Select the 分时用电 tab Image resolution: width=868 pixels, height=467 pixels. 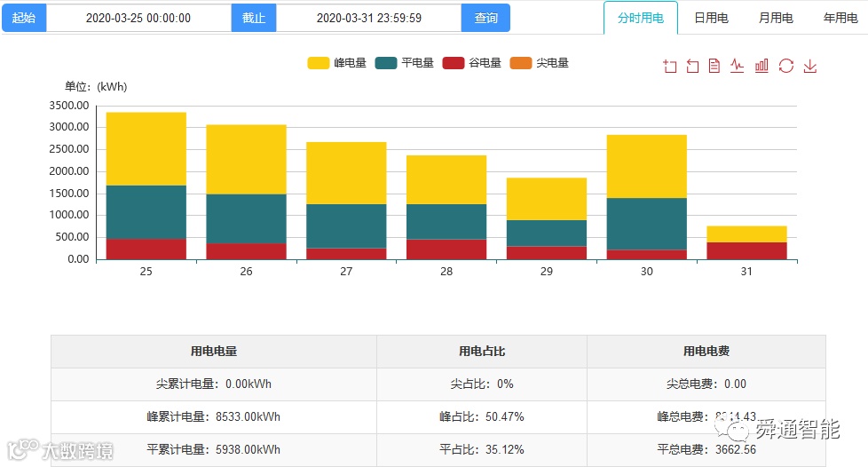pos(641,18)
